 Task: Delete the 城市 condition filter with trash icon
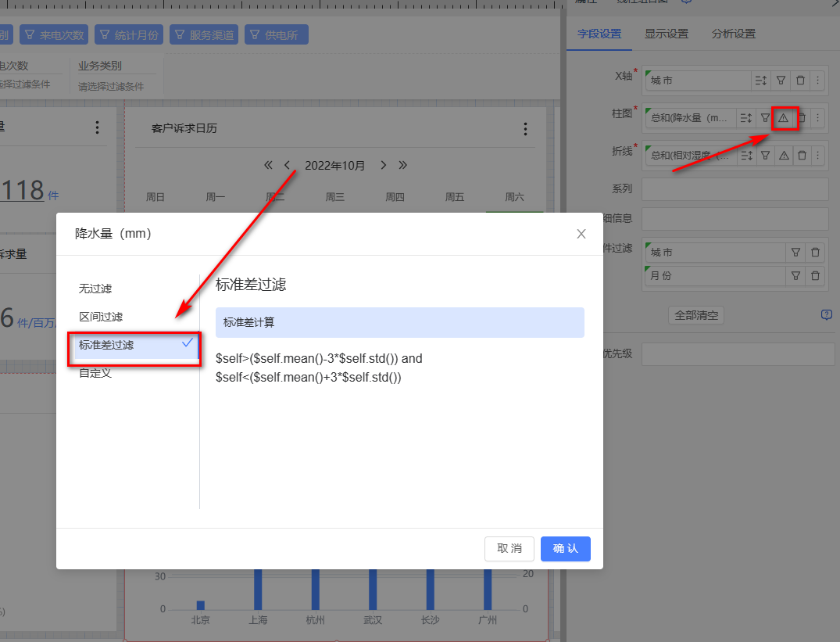pyautogui.click(x=815, y=253)
